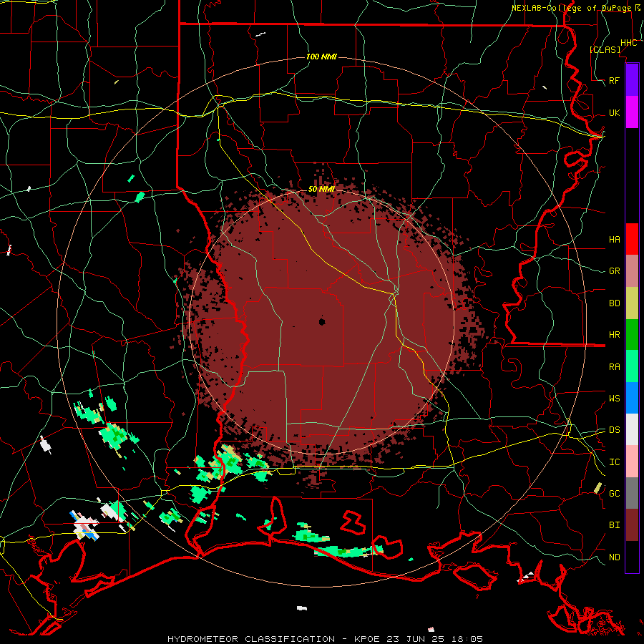Click the 'BD' legend label

[x=614, y=303]
